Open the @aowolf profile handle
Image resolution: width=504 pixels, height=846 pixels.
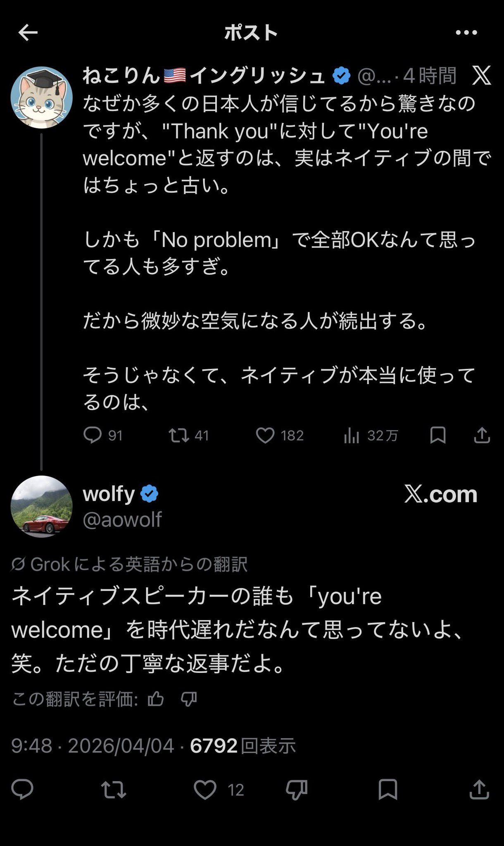122,519
